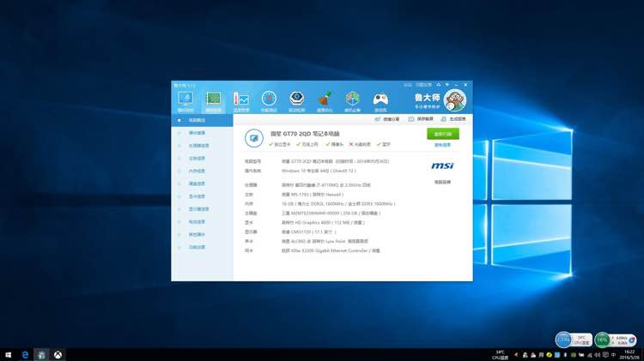The height and width of the screenshot is (361, 644).
Task: Click the volume speaker tray icon
Action: point(598,355)
